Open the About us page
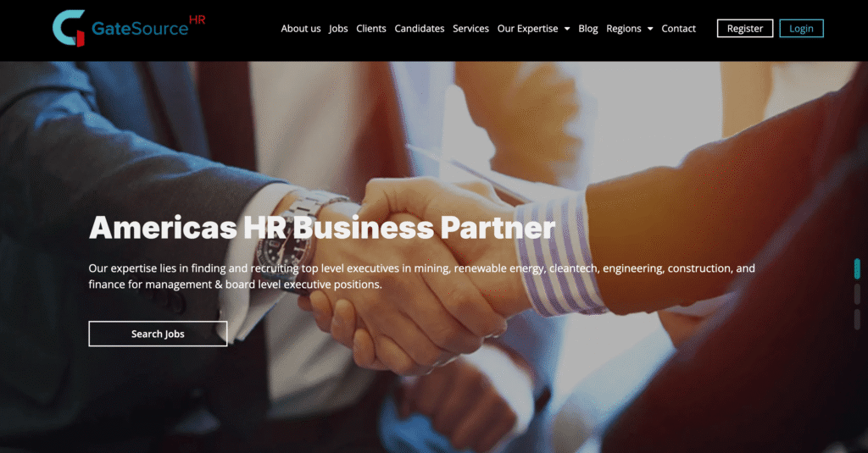This screenshot has height=453, width=868. tap(301, 29)
